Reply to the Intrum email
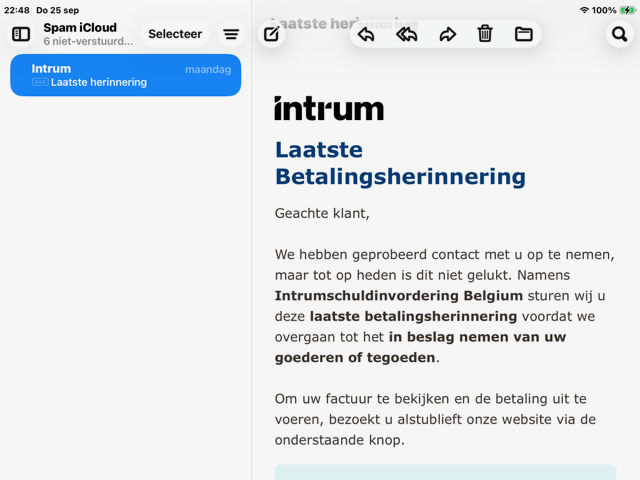The image size is (640, 480). tap(366, 34)
